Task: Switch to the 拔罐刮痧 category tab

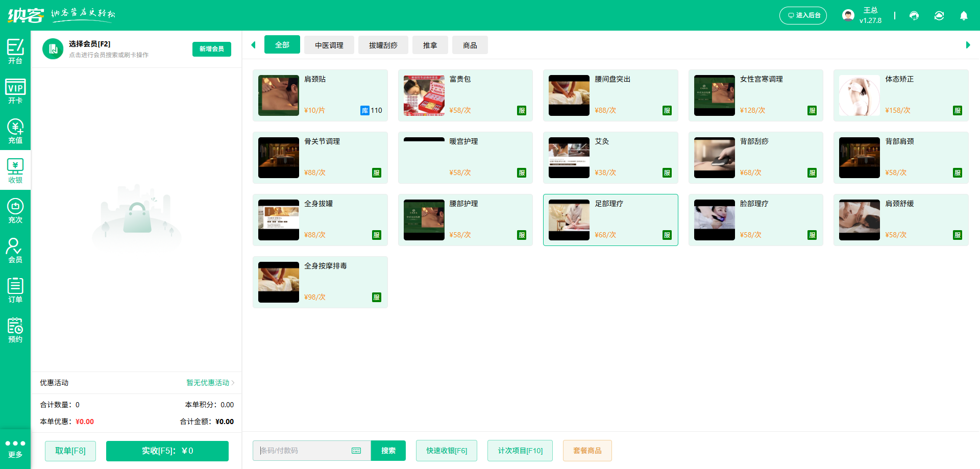Action: (x=383, y=45)
